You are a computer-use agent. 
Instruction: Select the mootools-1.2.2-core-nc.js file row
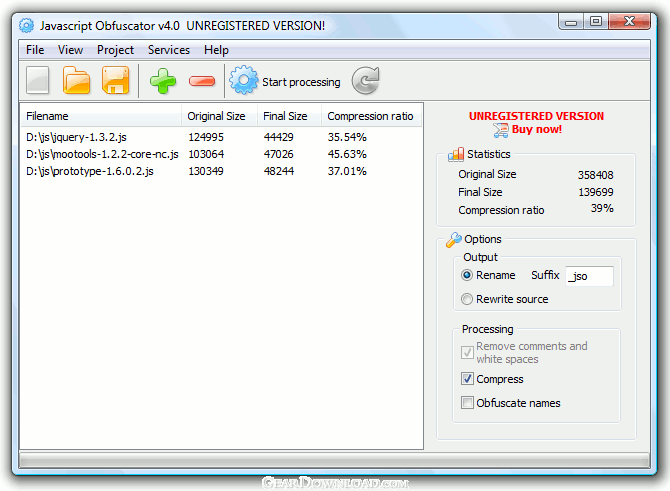[x=221, y=154]
